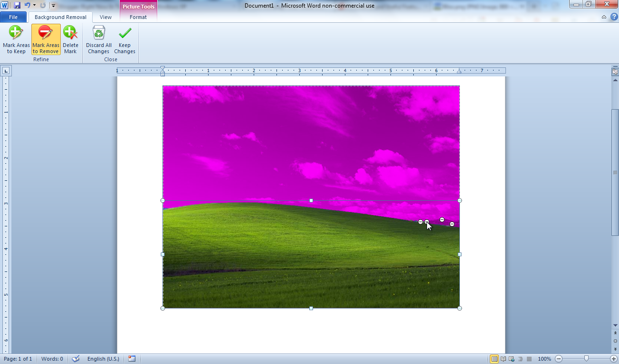
Task: Save the document from Quick Access toolbar
Action: [17, 5]
